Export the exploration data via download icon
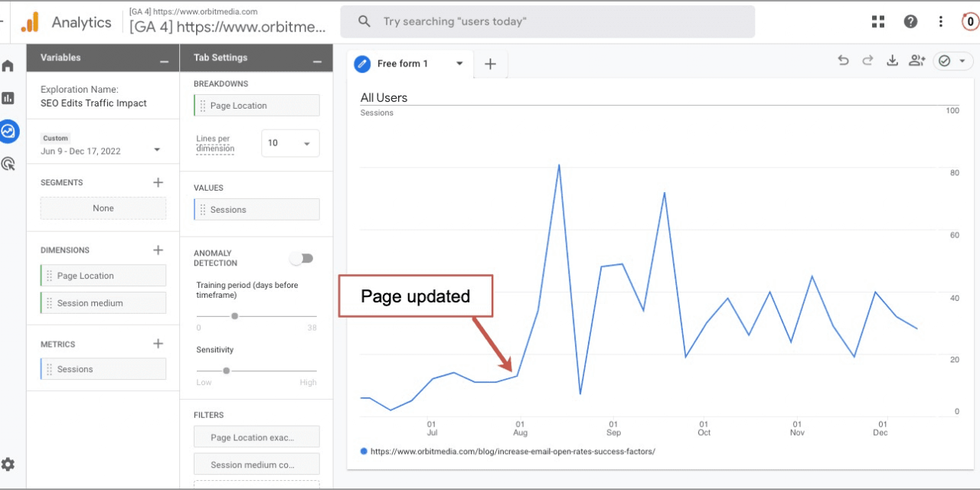 892,60
